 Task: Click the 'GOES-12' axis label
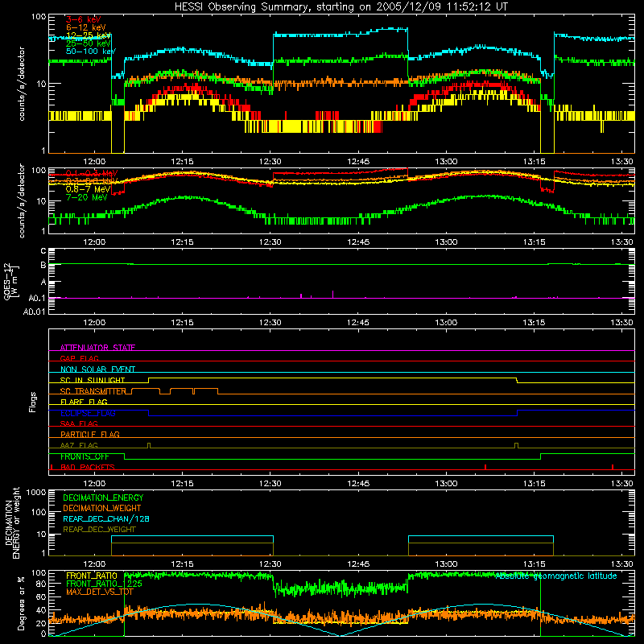click(8, 282)
